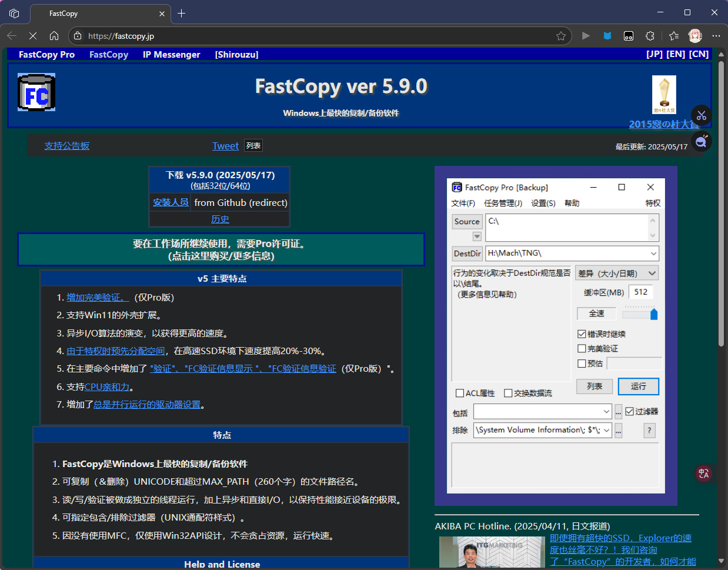Open the 2015窓の杜大賞 link
This screenshot has height=570, width=728.
point(664,124)
